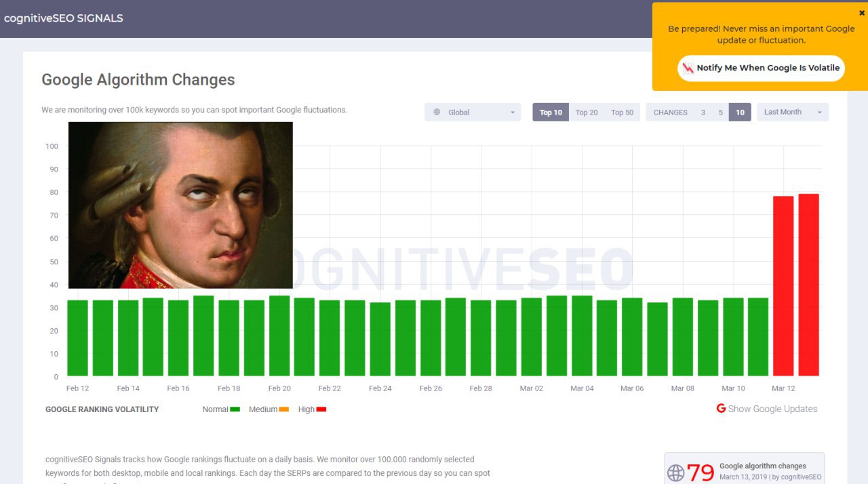Open the Last Month period dropdown

coord(793,113)
